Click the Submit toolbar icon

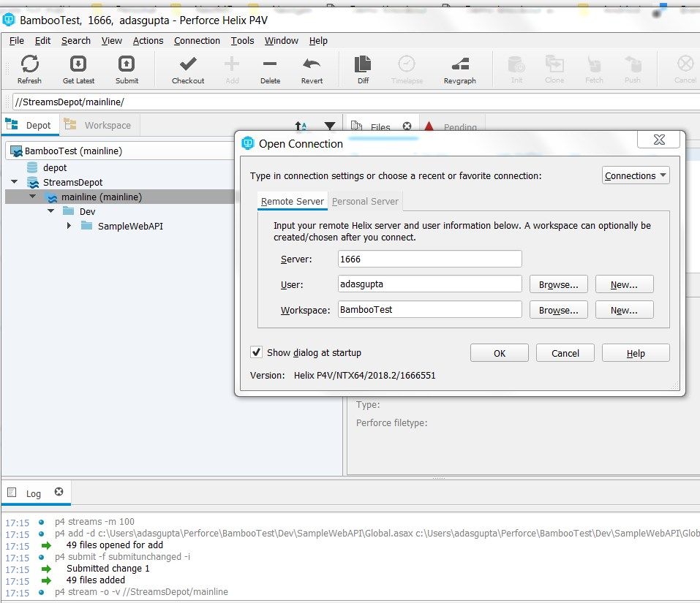127,64
